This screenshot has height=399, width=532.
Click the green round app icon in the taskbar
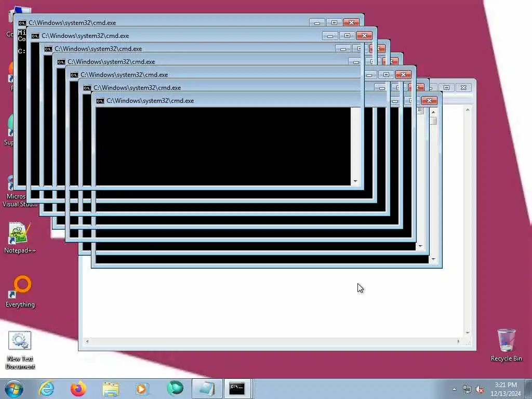(175, 388)
